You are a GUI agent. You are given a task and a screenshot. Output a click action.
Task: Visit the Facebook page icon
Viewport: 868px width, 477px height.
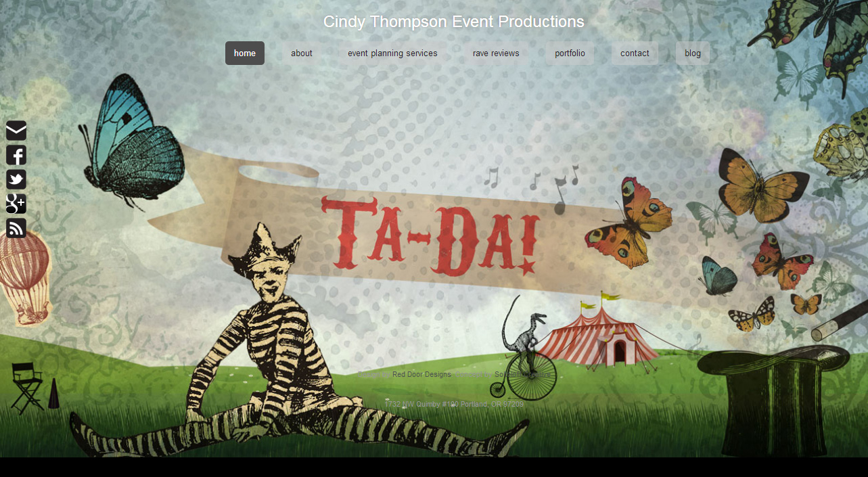click(16, 155)
